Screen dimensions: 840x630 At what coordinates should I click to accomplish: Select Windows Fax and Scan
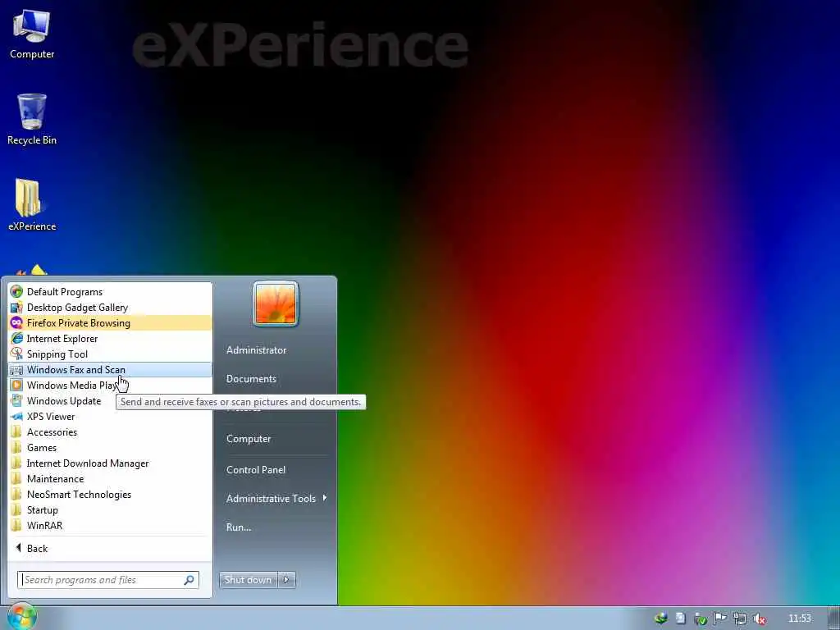click(110, 370)
